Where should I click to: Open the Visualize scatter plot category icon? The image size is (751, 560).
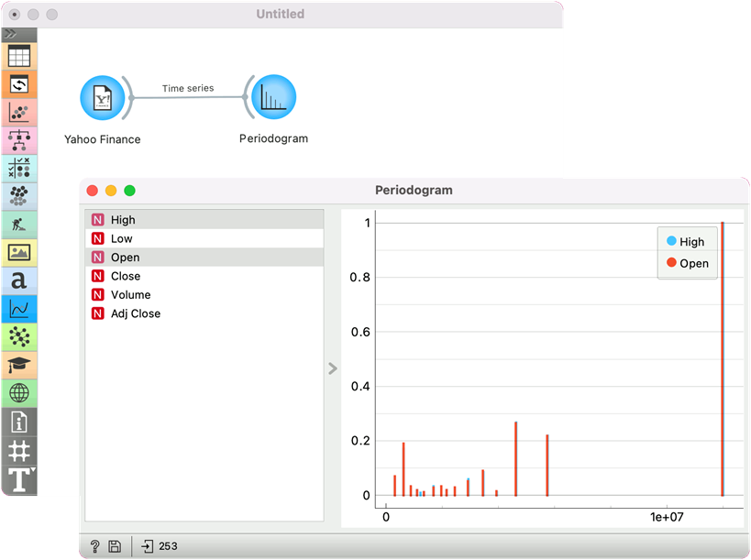(19, 113)
